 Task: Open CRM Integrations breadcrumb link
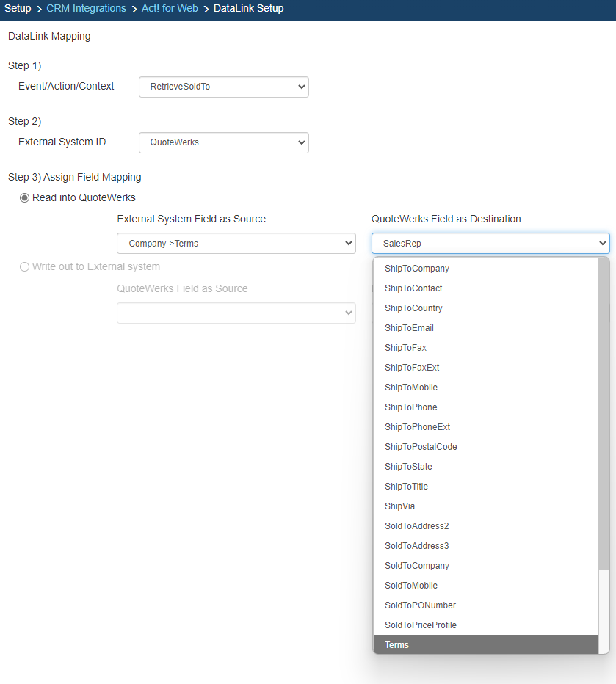point(86,9)
